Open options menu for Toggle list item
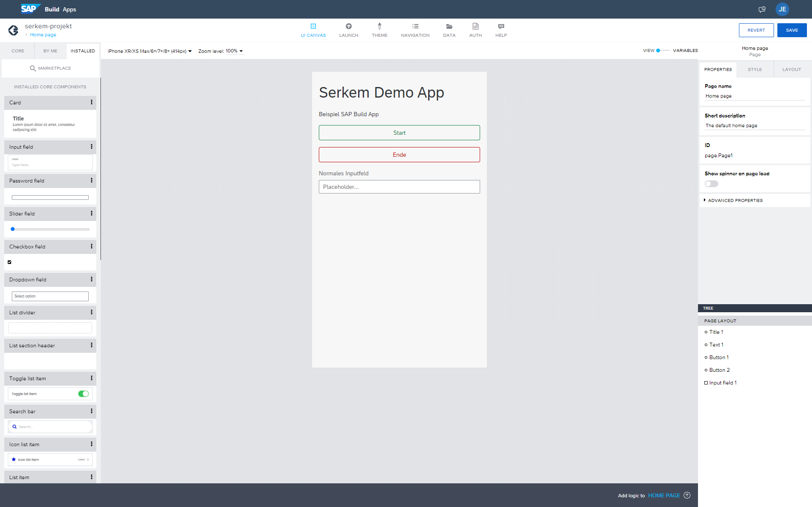Image resolution: width=812 pixels, height=507 pixels. (x=91, y=378)
